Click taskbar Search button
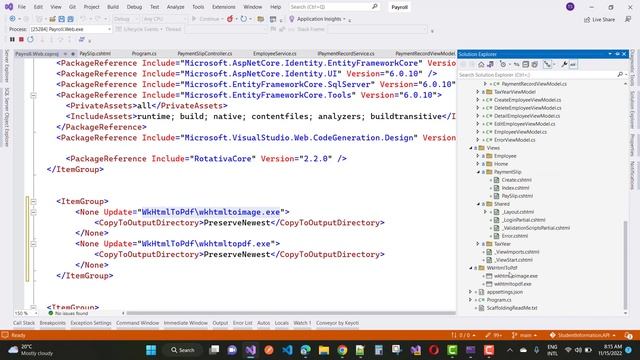640x360 pixels. tap(183, 350)
